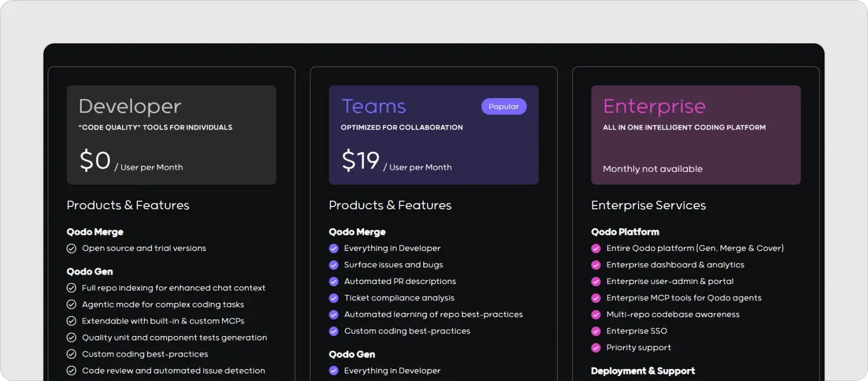Click 'Extendable with built-in & custom MCPs'
The width and height of the screenshot is (868, 381).
point(163,321)
